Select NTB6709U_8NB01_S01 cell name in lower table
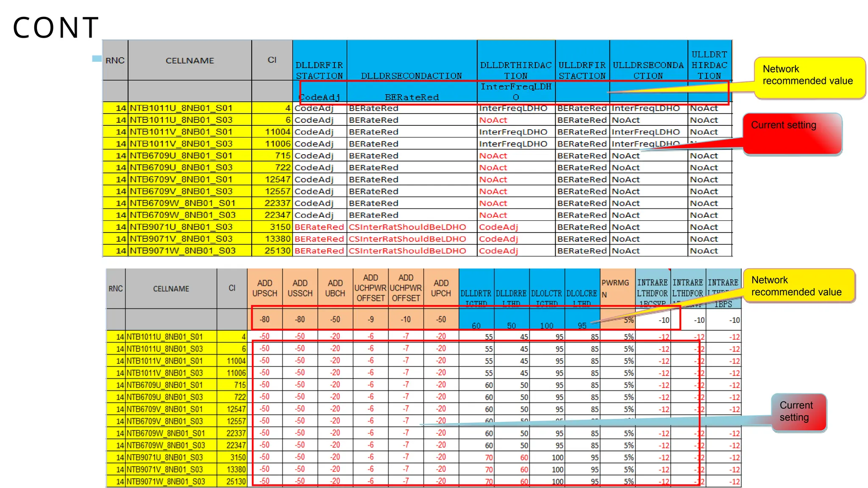The height and width of the screenshot is (488, 868). pyautogui.click(x=164, y=385)
